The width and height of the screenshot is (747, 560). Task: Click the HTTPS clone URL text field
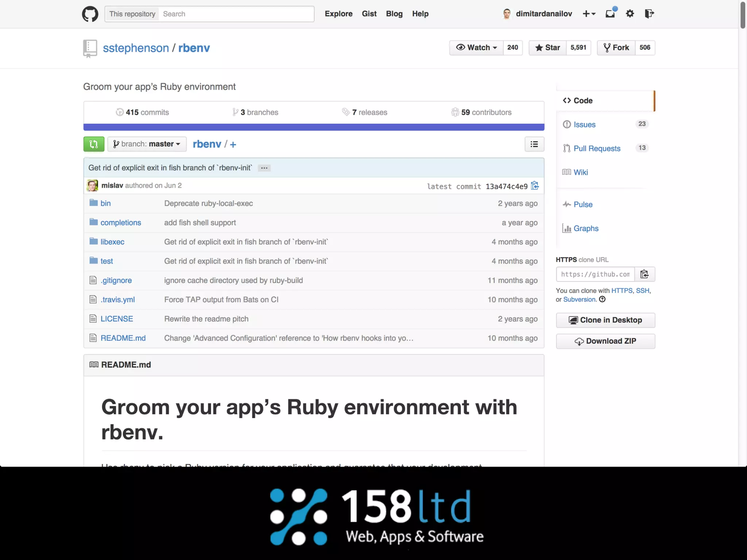pos(595,274)
